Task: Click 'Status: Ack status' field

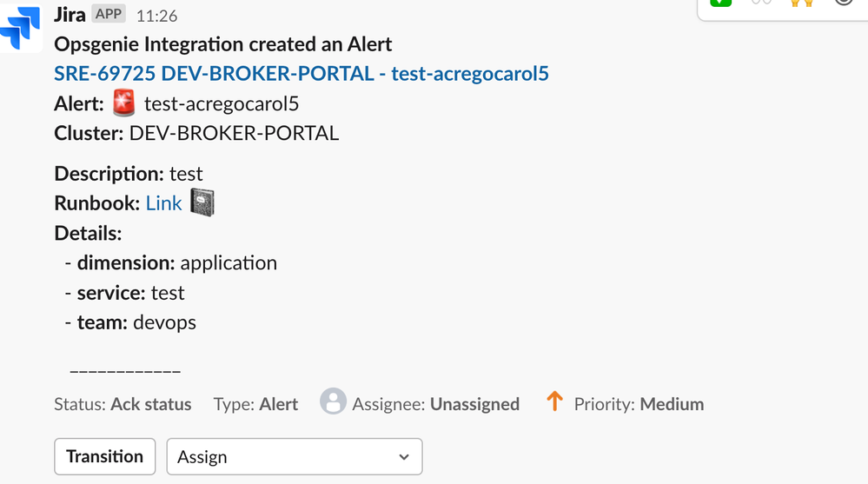Action: (123, 404)
